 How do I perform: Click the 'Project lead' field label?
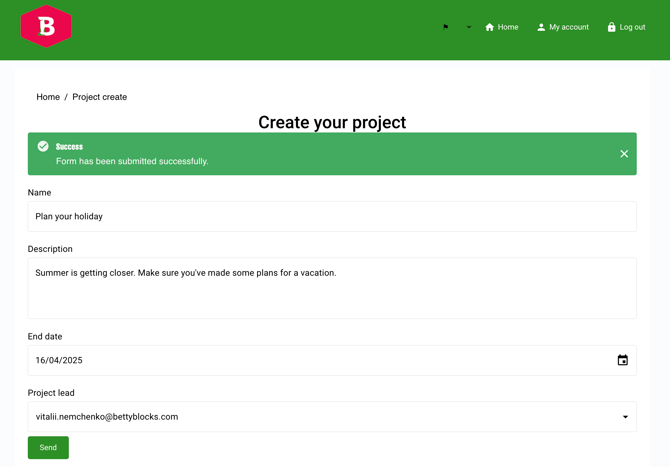click(x=51, y=393)
